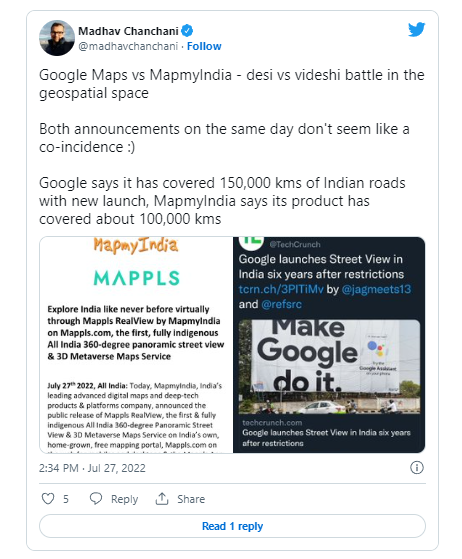This screenshot has width=462, height=559.
Task: Follow Madhav Chanchani
Action: pyautogui.click(x=204, y=46)
